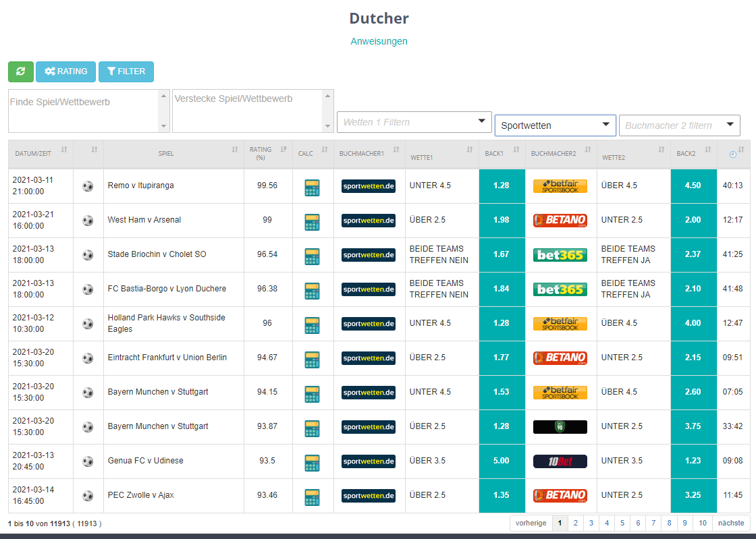Expand the Wetten 1 Filtern dropdown

(x=414, y=122)
